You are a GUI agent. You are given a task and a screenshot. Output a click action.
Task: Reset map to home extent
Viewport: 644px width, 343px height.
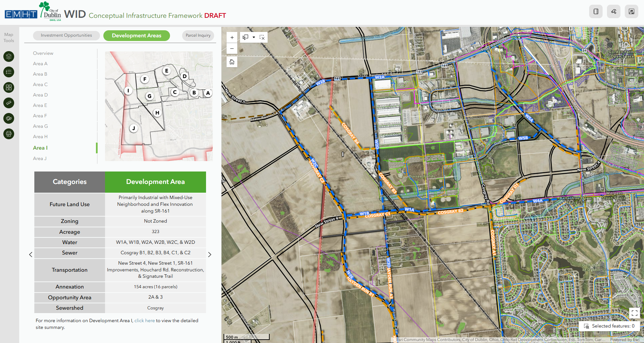click(232, 62)
